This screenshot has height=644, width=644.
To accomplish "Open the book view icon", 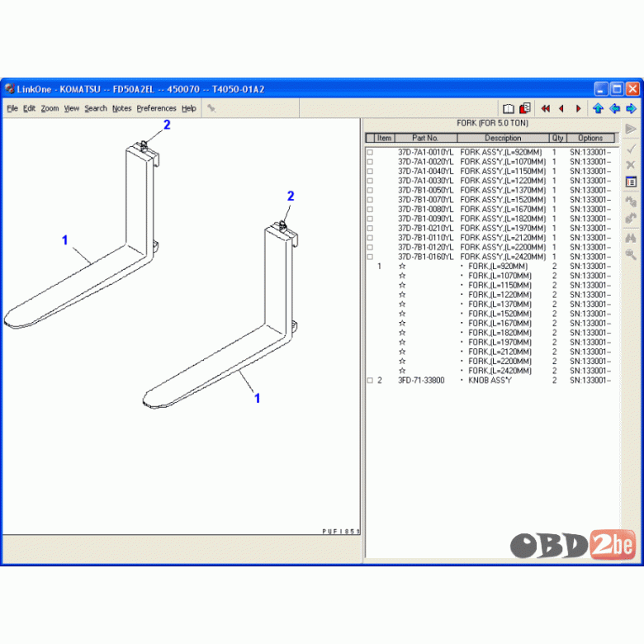I will point(509,108).
